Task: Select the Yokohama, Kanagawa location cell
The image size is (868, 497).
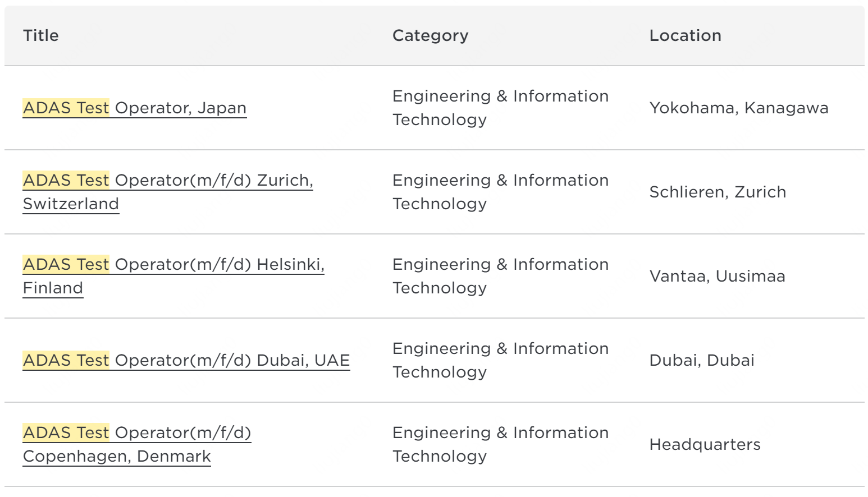Action: coord(739,108)
